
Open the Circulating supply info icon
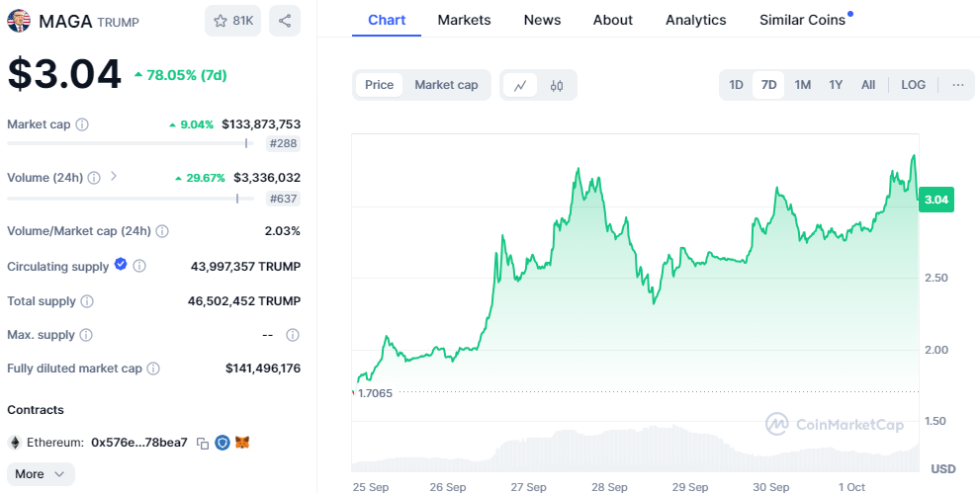pyautogui.click(x=140, y=267)
